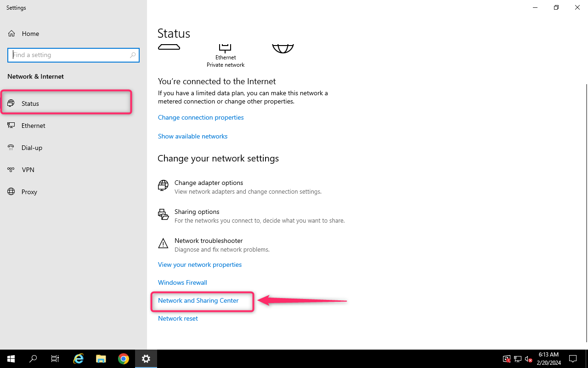Select the Dial-up icon in sidebar
Viewport: 588px width, 368px height.
(11, 148)
